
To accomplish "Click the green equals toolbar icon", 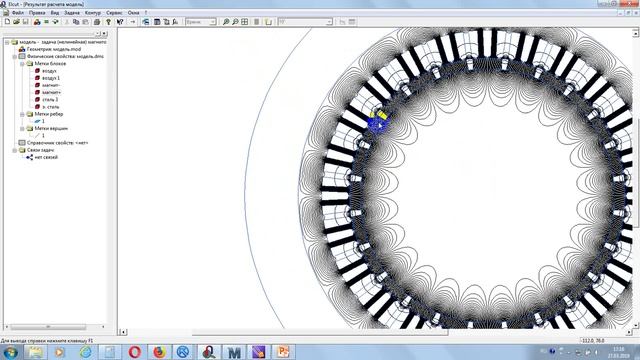I will tap(46, 22).
